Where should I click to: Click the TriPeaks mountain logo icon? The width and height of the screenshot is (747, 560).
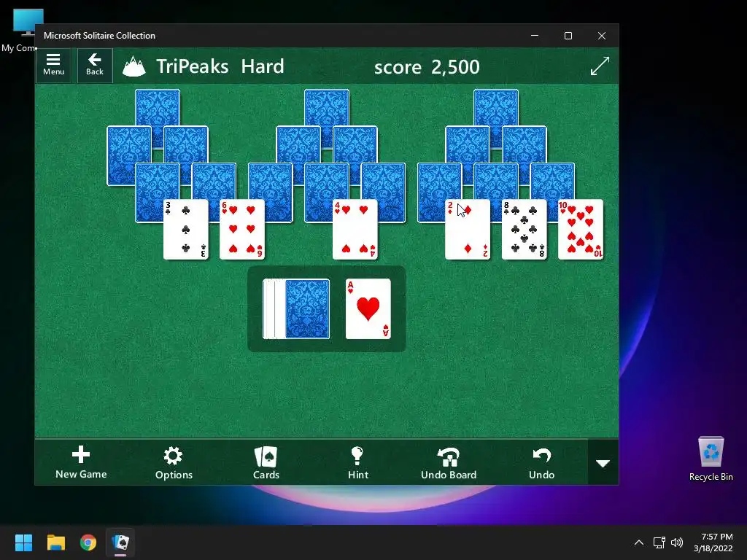pos(134,66)
